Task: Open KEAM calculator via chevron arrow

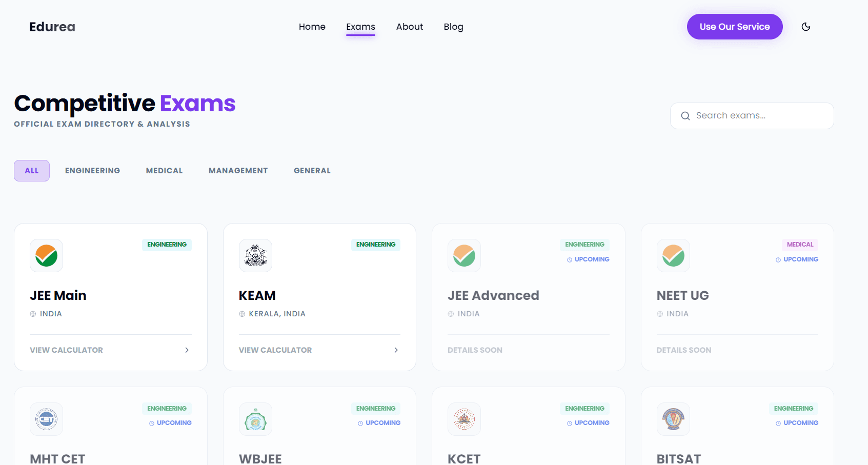Action: [x=396, y=350]
